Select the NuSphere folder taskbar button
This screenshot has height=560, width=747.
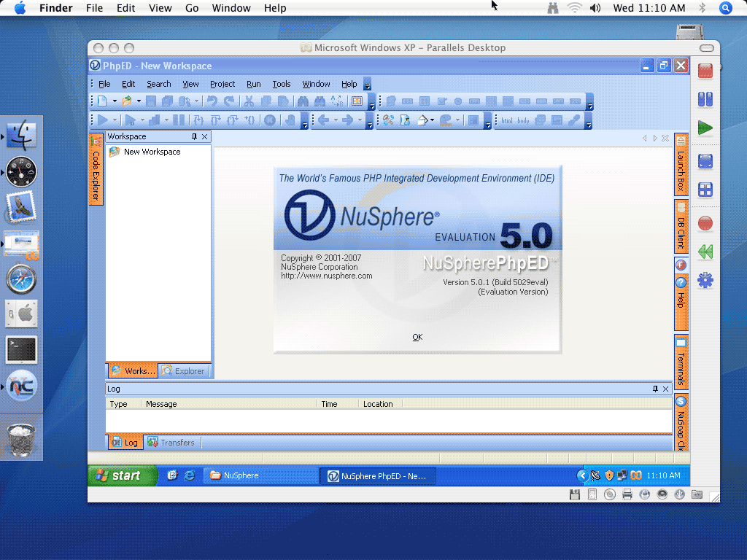coord(262,475)
